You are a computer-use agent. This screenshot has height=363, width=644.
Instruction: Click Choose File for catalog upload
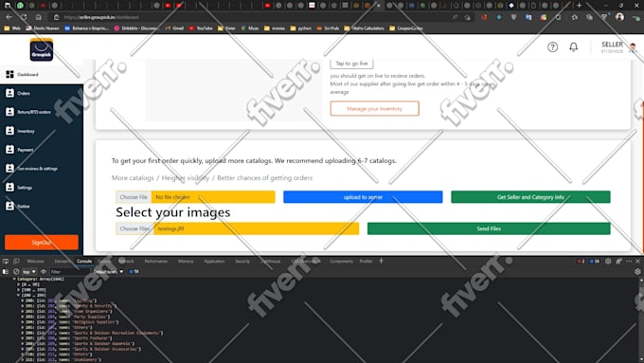134,197
